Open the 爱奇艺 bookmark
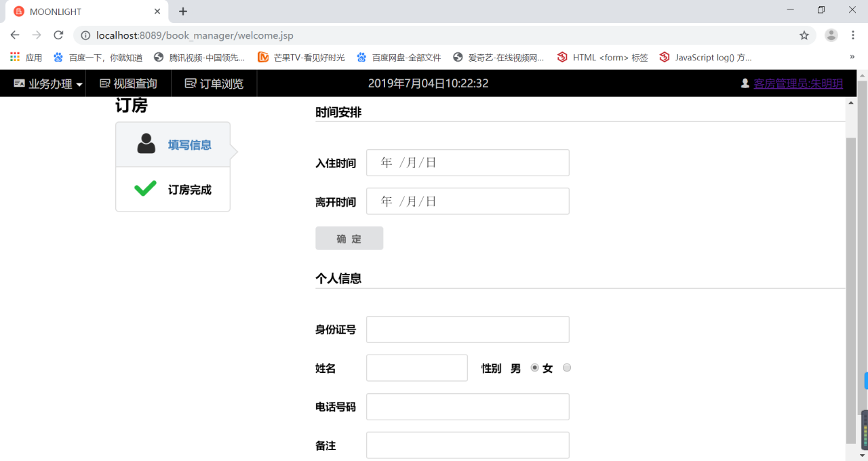The image size is (868, 461). coord(499,58)
